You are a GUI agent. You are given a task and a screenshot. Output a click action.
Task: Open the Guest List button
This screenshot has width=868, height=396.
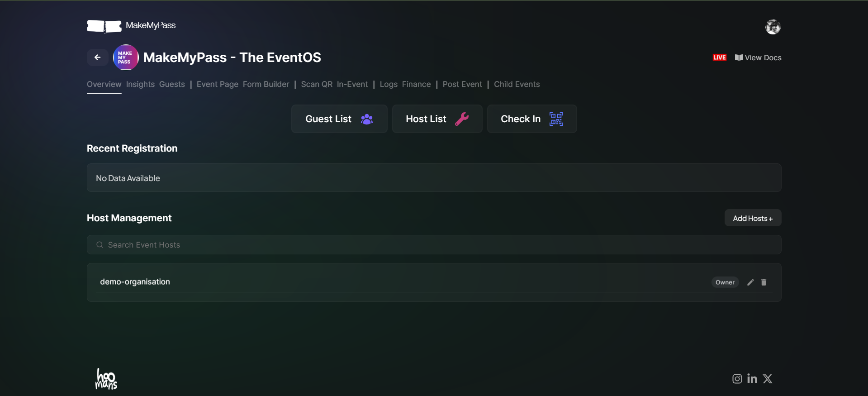[339, 119]
